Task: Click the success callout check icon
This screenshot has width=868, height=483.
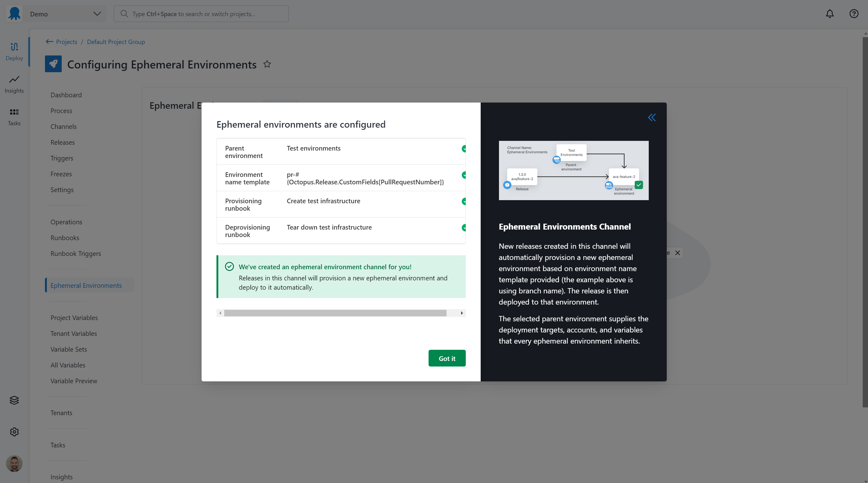Action: 229,266
